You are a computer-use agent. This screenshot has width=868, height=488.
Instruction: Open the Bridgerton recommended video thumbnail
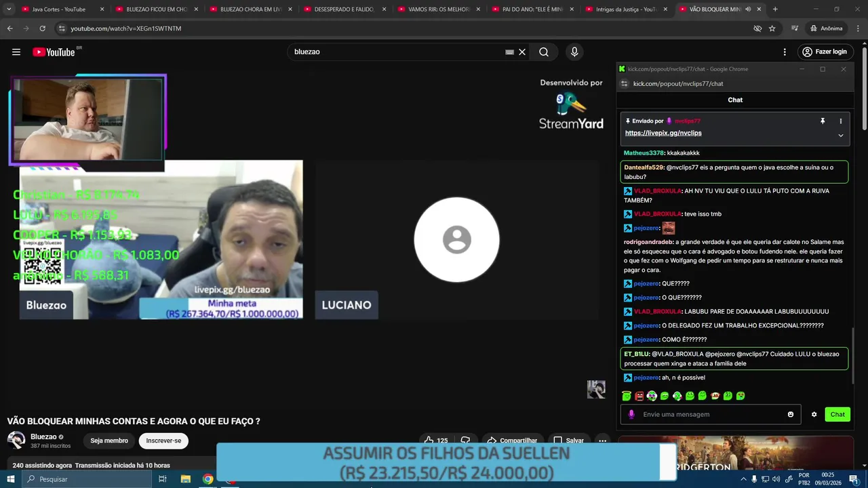pos(736,454)
